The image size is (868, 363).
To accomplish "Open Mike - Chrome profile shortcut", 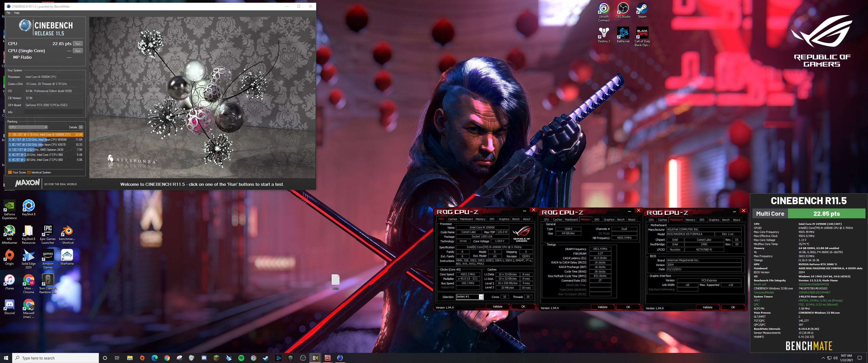I will (x=29, y=284).
